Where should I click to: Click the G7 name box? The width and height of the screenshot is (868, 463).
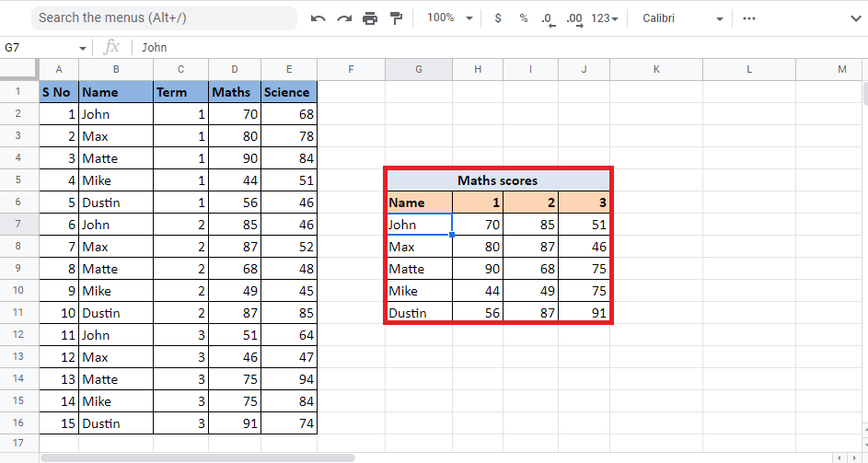[39, 48]
